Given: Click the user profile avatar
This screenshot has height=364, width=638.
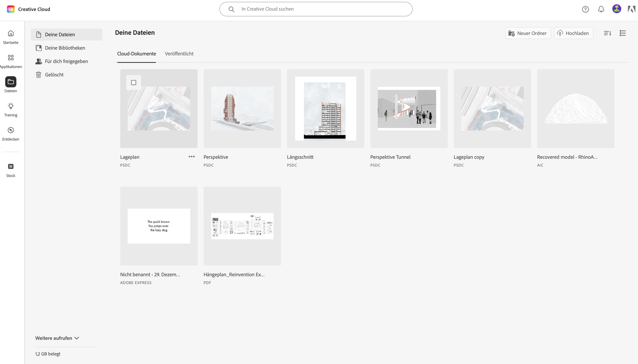Looking at the screenshot, I should [616, 9].
